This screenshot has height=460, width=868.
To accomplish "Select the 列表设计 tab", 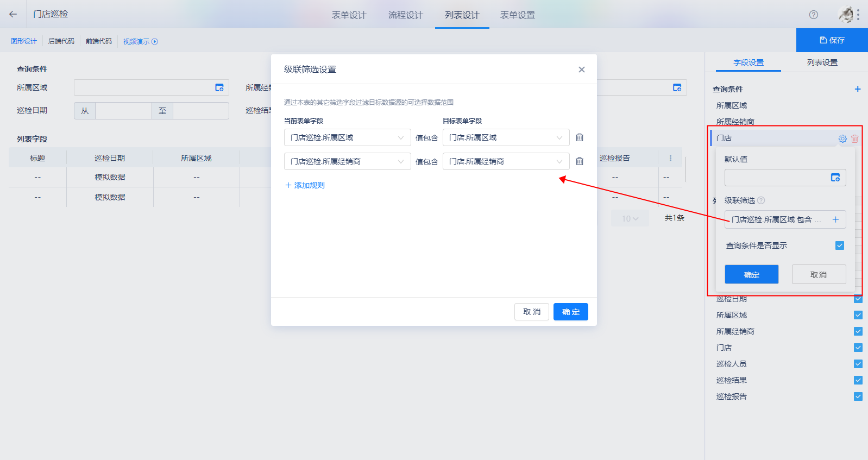I will point(462,15).
